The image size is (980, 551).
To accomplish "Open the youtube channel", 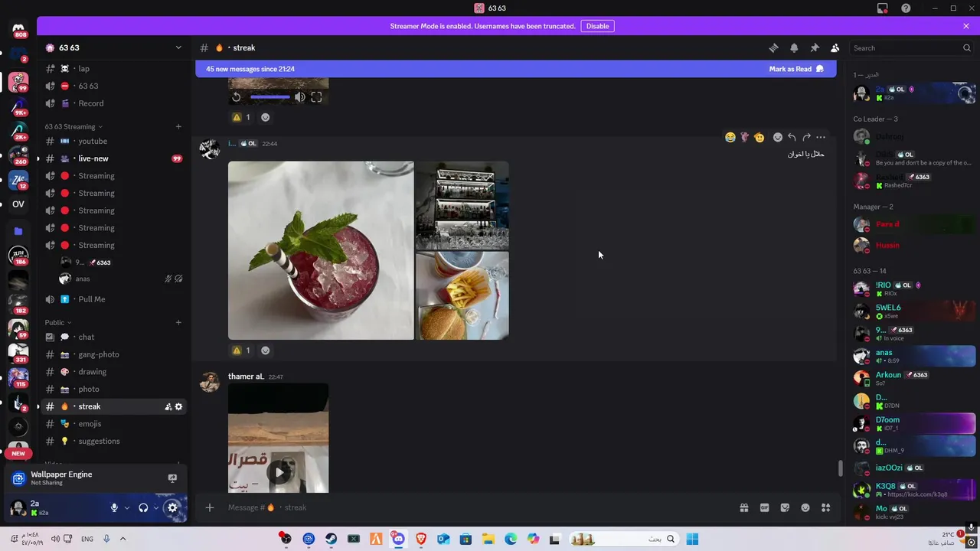I will pyautogui.click(x=113, y=141).
